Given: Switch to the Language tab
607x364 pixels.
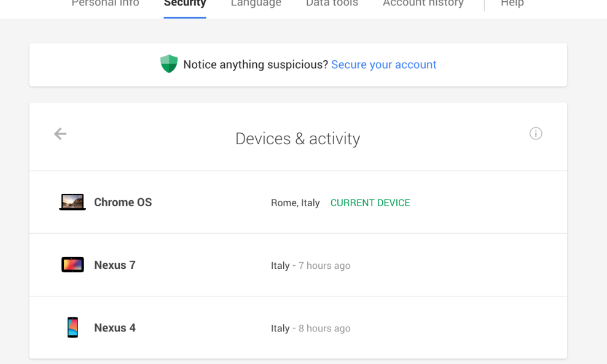Looking at the screenshot, I should coord(256,4).
